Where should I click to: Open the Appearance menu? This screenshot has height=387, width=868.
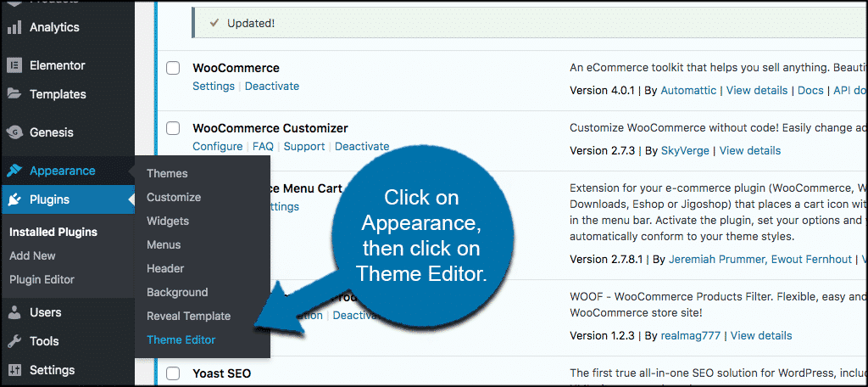point(63,171)
